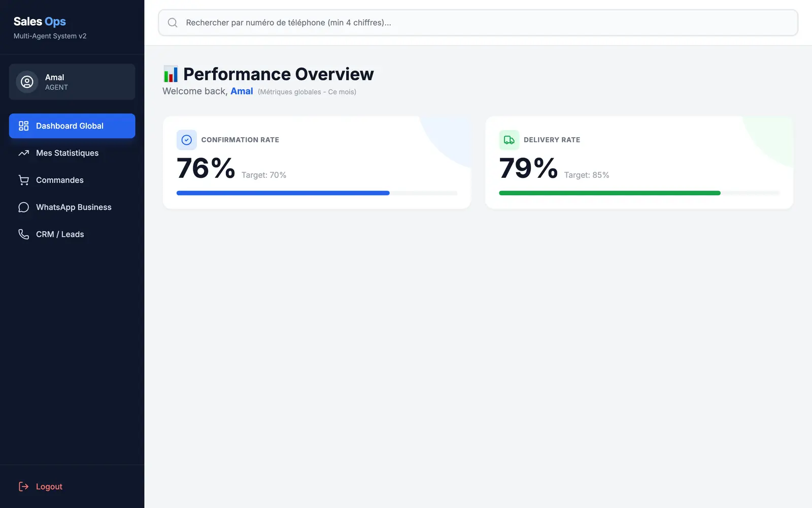Click the Amal agent profile card
Viewport: 812px width, 508px height.
(72, 82)
